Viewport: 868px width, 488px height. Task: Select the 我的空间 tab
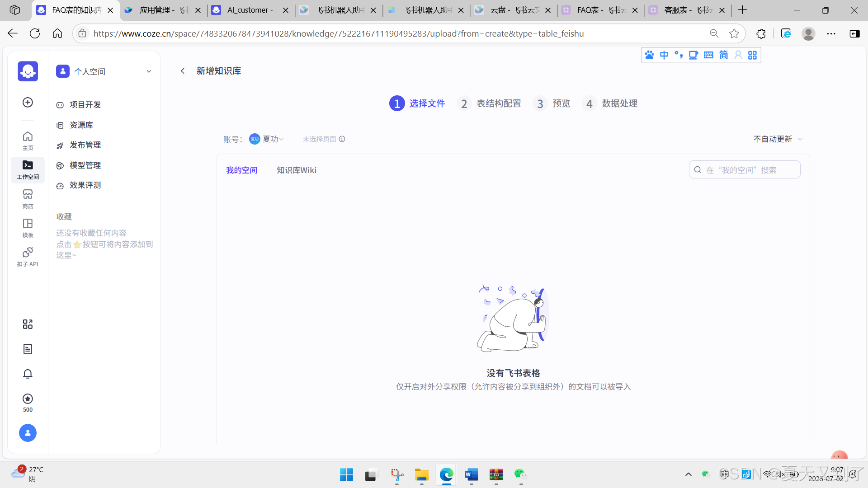241,170
